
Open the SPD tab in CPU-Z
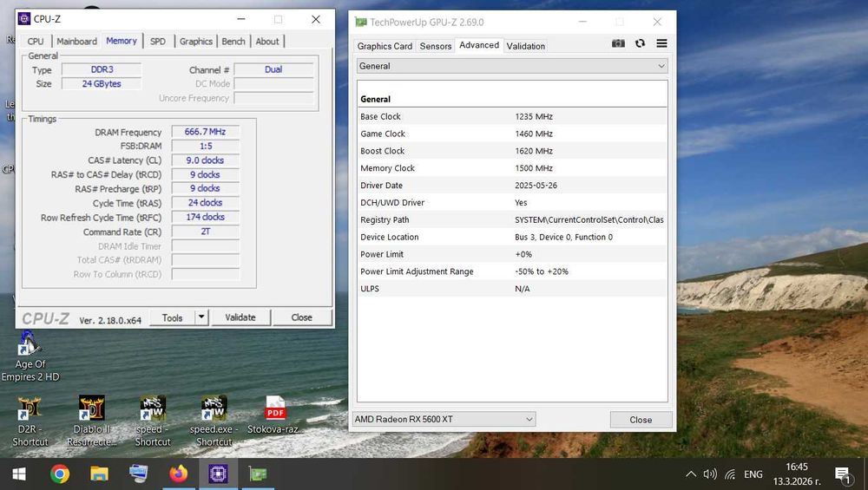(x=158, y=42)
